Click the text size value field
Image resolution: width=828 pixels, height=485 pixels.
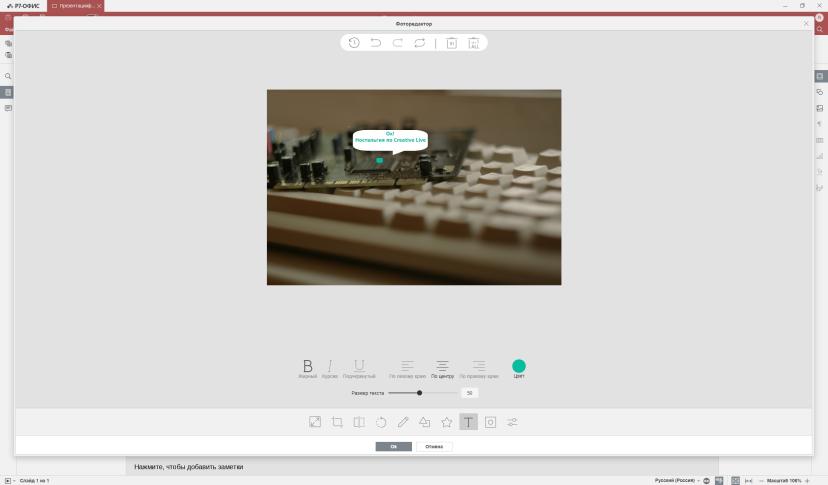[469, 393]
